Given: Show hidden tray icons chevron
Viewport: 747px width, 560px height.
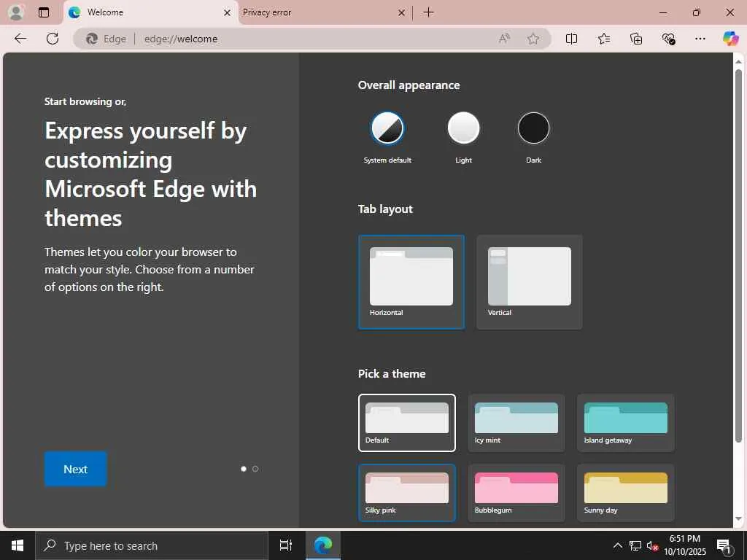Looking at the screenshot, I should 617,545.
